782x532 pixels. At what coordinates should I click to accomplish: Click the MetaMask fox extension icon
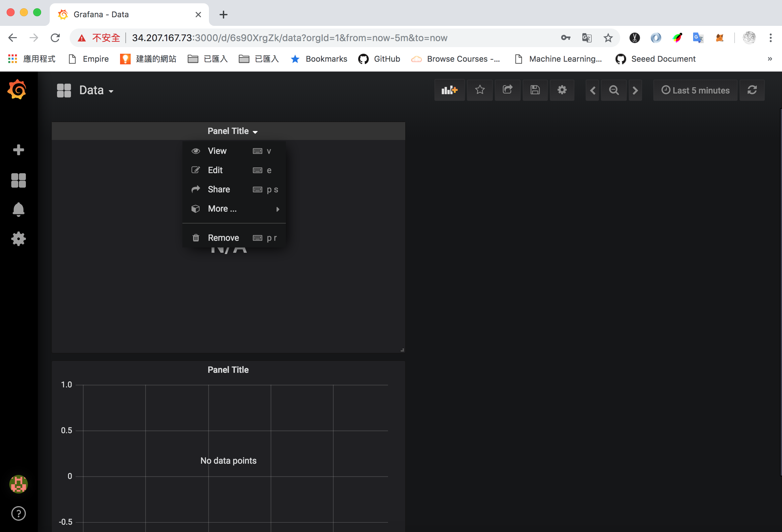(719, 38)
